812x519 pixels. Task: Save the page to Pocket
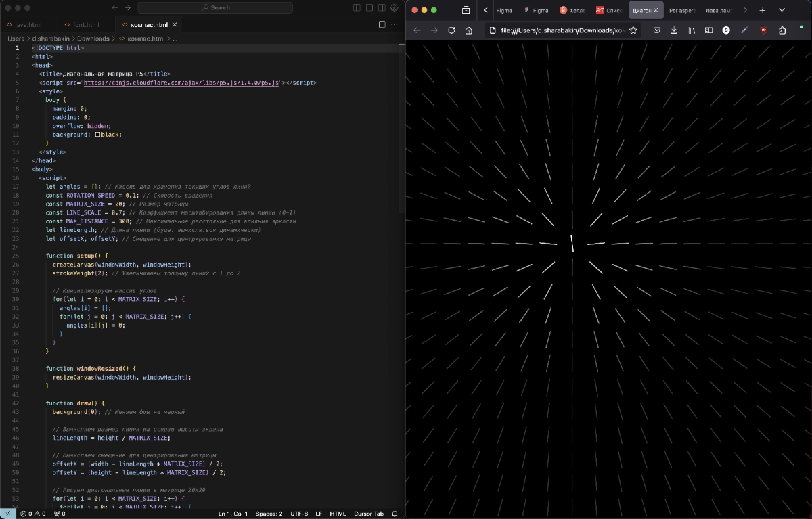(x=656, y=30)
